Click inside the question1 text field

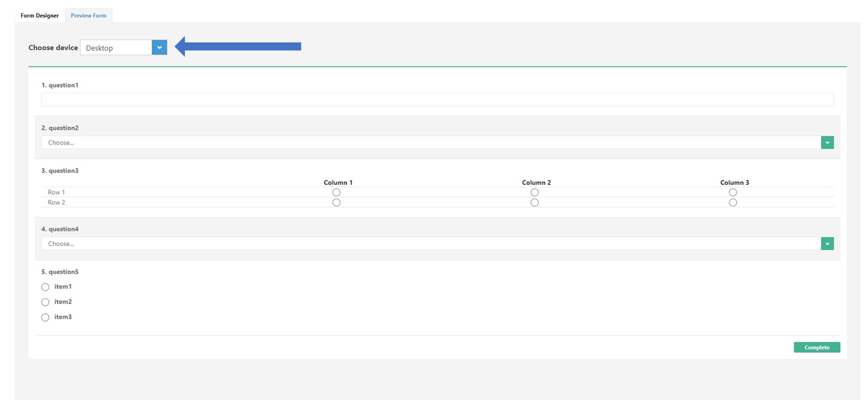coord(437,98)
